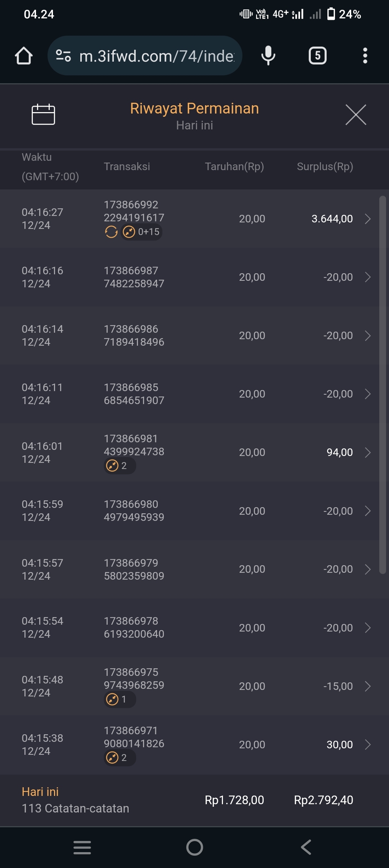Tap the site settings icon in address bar
This screenshot has width=389, height=868.
click(x=63, y=56)
